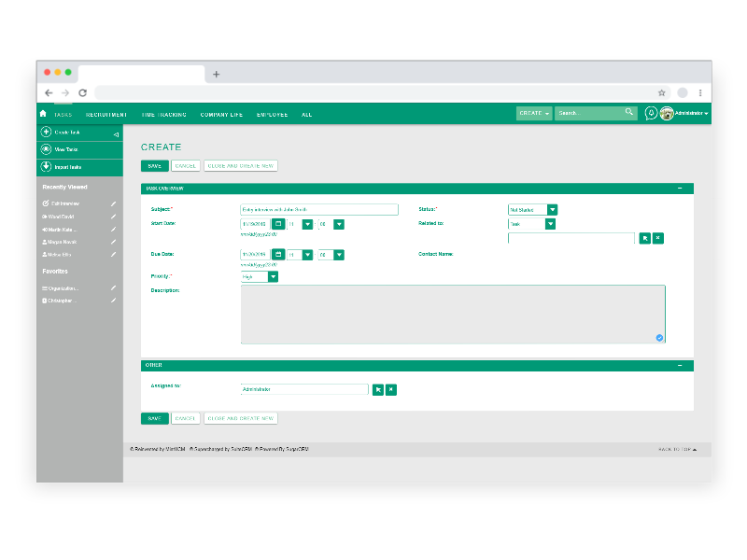Screen dimensions: 747x560
Task: Click the Import Tasks download icon
Action: (46, 167)
